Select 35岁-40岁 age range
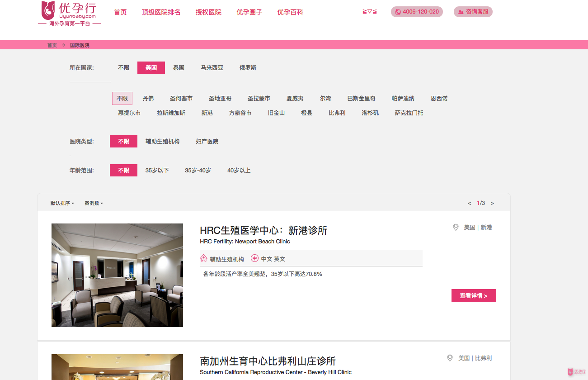 tap(198, 171)
